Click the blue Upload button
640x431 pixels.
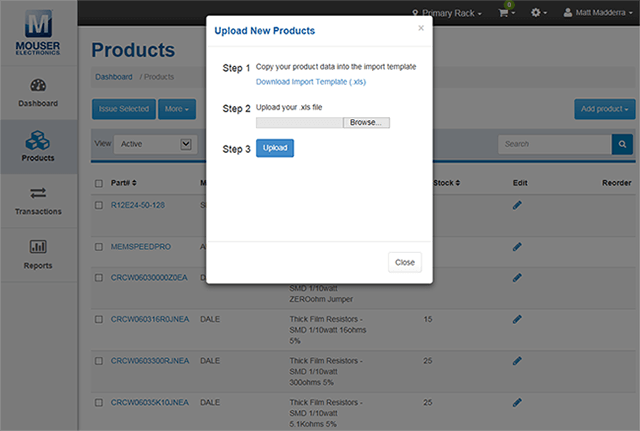point(275,148)
